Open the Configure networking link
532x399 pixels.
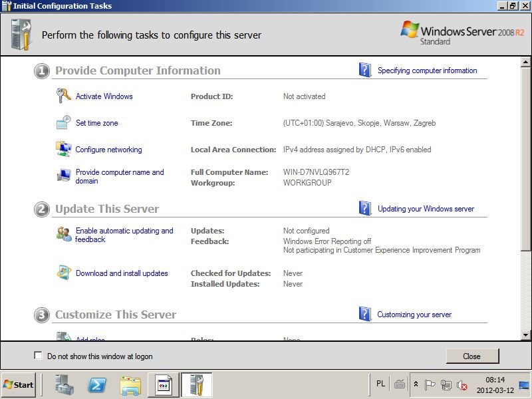coord(108,150)
